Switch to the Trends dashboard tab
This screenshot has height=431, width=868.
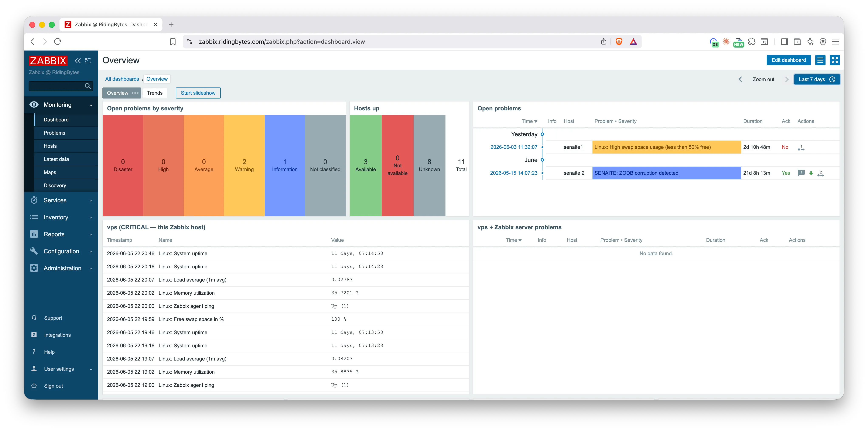coord(155,93)
